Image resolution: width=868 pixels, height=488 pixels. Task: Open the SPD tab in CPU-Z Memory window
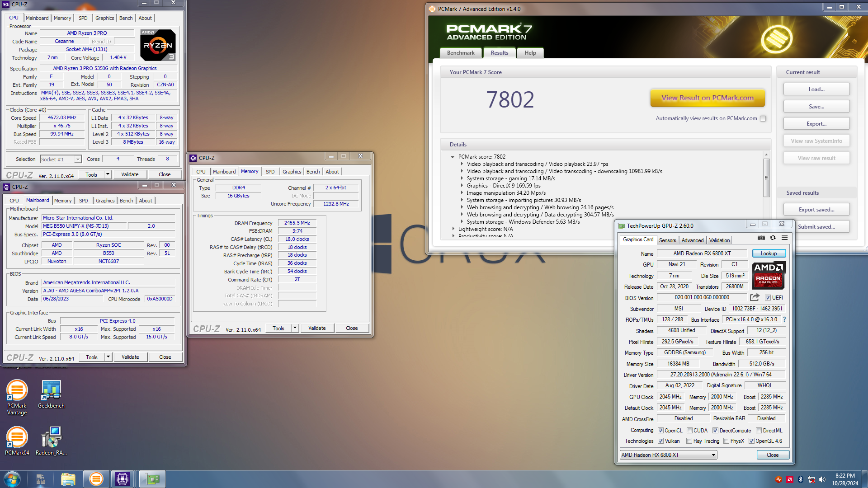[x=270, y=172]
